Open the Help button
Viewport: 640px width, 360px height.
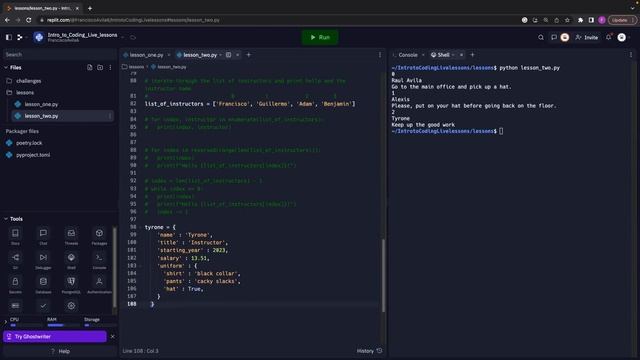click(x=60, y=351)
